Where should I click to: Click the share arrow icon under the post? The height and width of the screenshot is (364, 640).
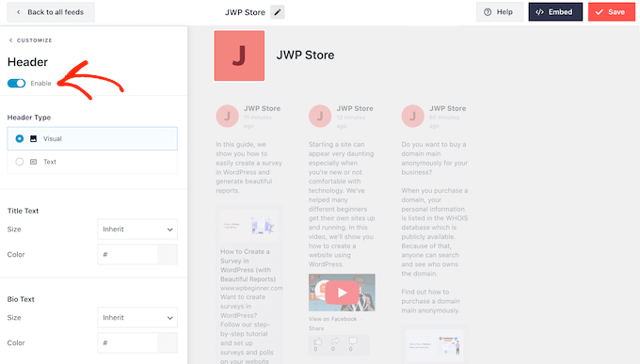click(335, 341)
